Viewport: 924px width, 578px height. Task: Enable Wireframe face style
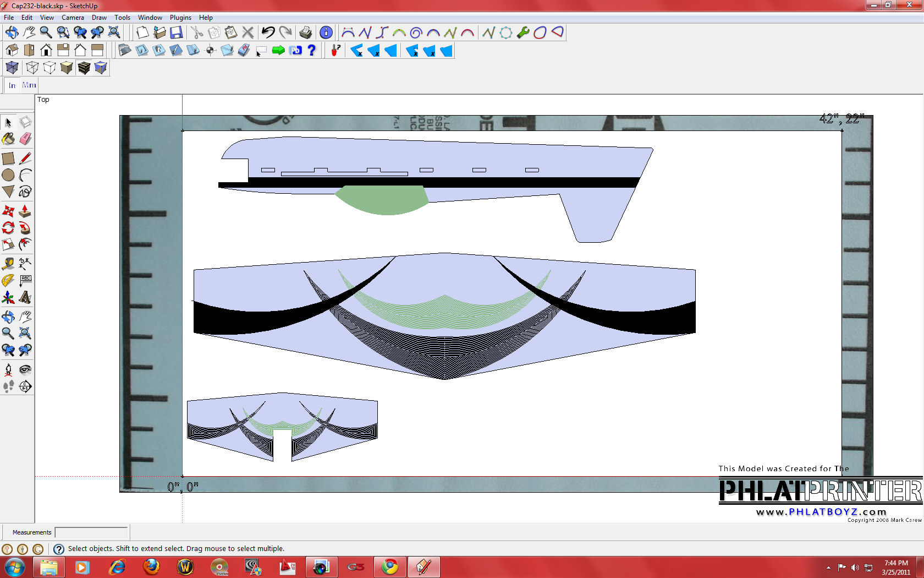click(x=32, y=68)
